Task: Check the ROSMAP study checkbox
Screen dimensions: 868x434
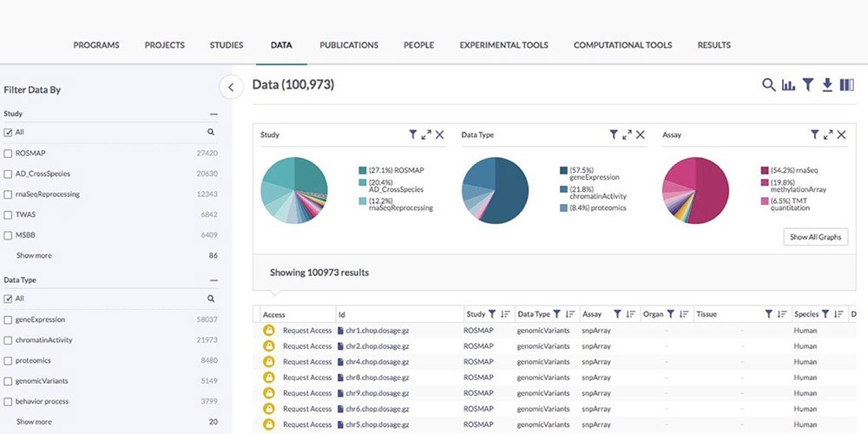Action: click(8, 154)
